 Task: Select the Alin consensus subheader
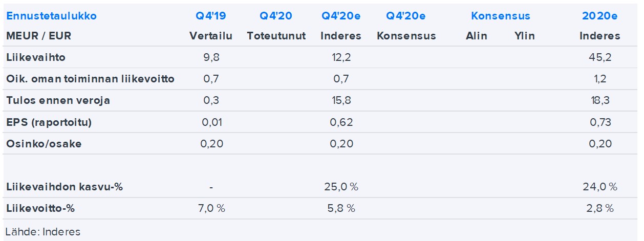pos(476,36)
